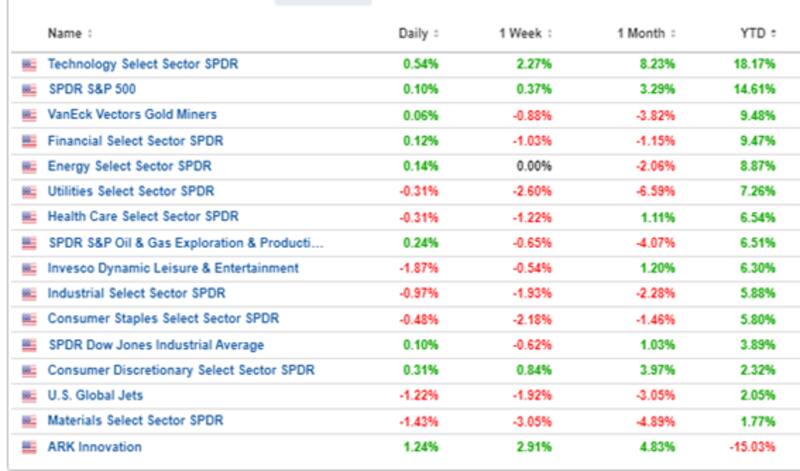Click the flag icon next to U.S. Global Jets
800x471 pixels.
point(28,395)
